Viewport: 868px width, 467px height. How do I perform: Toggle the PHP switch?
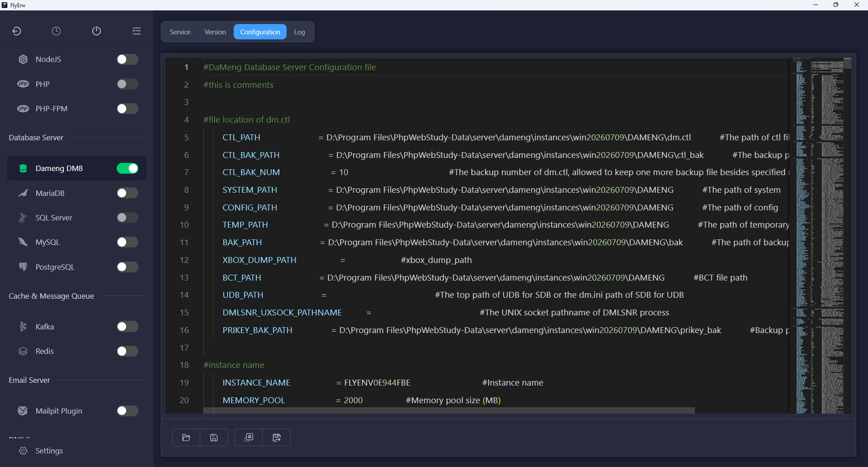[x=127, y=84]
